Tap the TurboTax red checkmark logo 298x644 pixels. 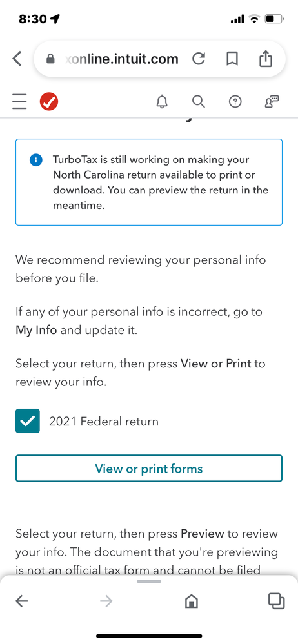pos(49,101)
